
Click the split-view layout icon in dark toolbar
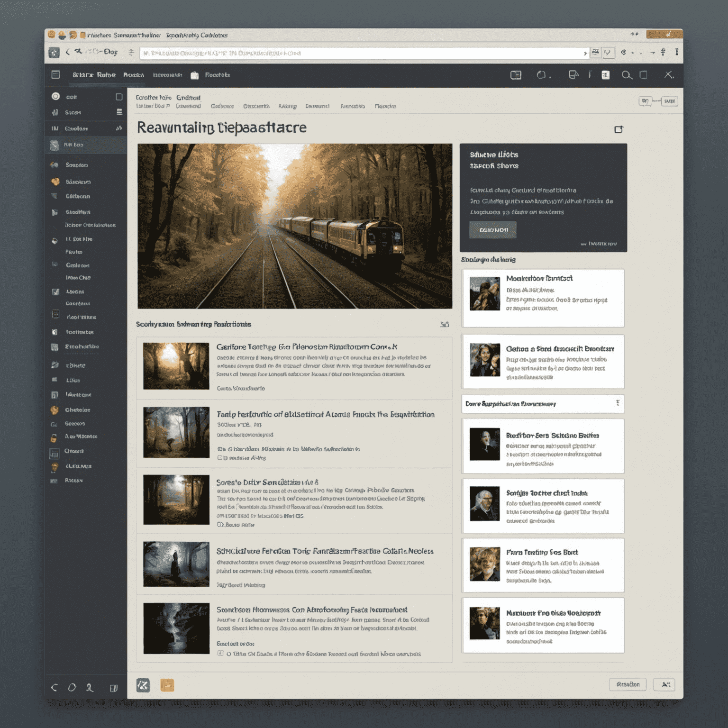coord(516,75)
